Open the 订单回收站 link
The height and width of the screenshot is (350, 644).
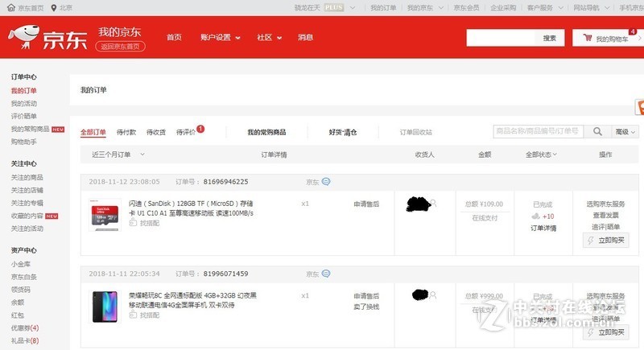pos(415,132)
